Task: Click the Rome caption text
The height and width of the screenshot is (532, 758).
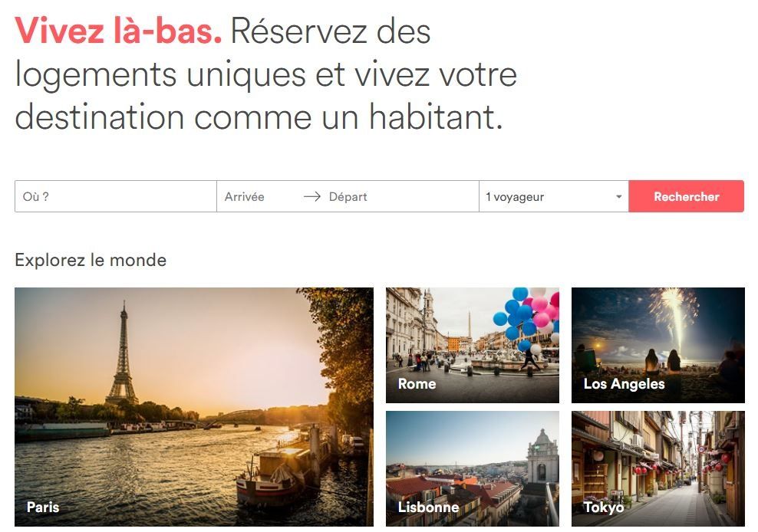Action: click(417, 383)
